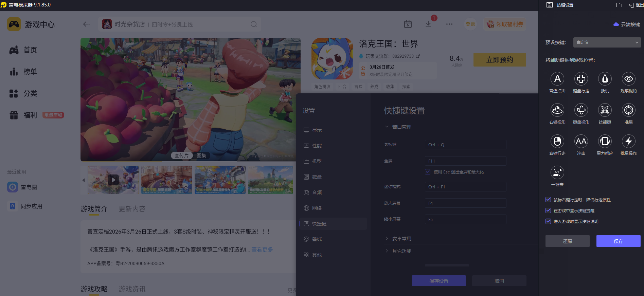This screenshot has height=296, width=644.
Task: Open 显示 settings tab
Action: click(333, 130)
